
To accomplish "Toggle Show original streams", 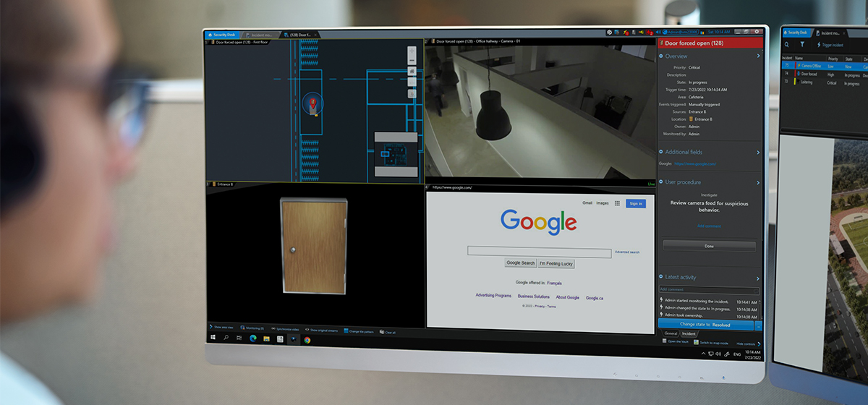I will pos(321,330).
